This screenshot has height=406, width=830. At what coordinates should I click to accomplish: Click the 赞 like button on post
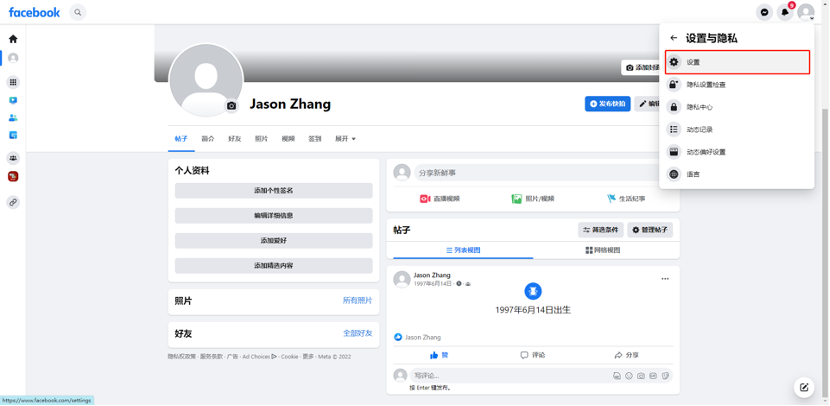439,355
